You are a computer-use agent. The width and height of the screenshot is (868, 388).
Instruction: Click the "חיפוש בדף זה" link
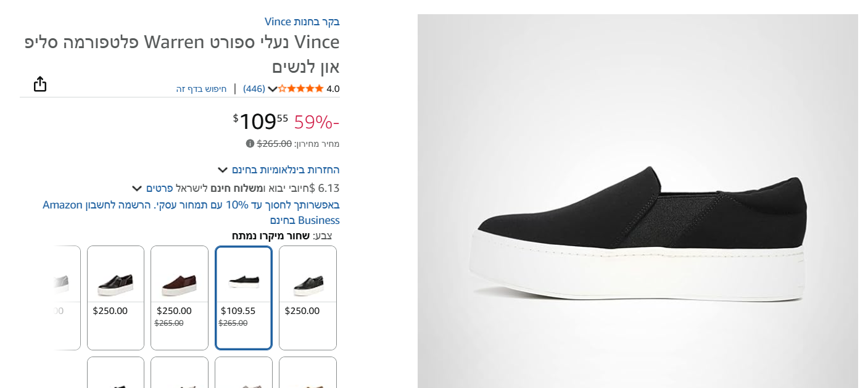point(201,89)
